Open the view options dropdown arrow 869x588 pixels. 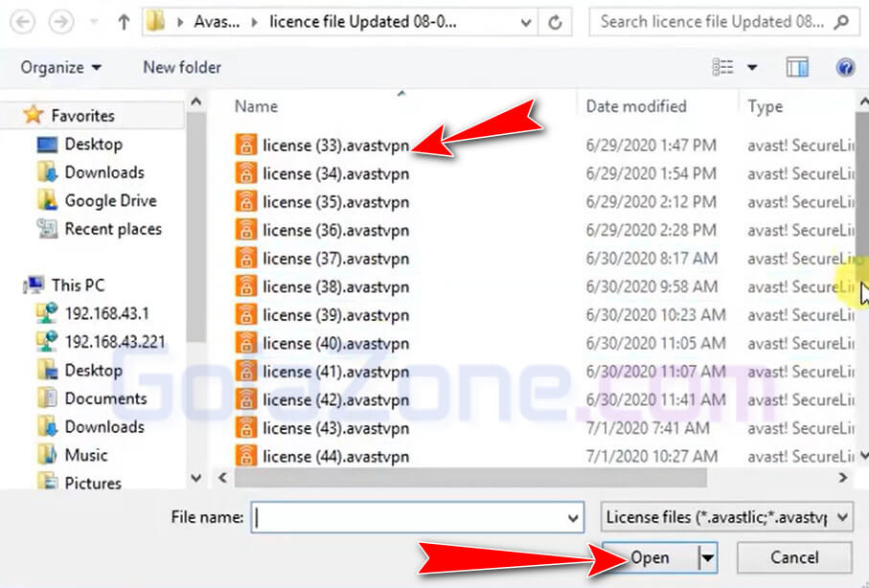tap(752, 67)
